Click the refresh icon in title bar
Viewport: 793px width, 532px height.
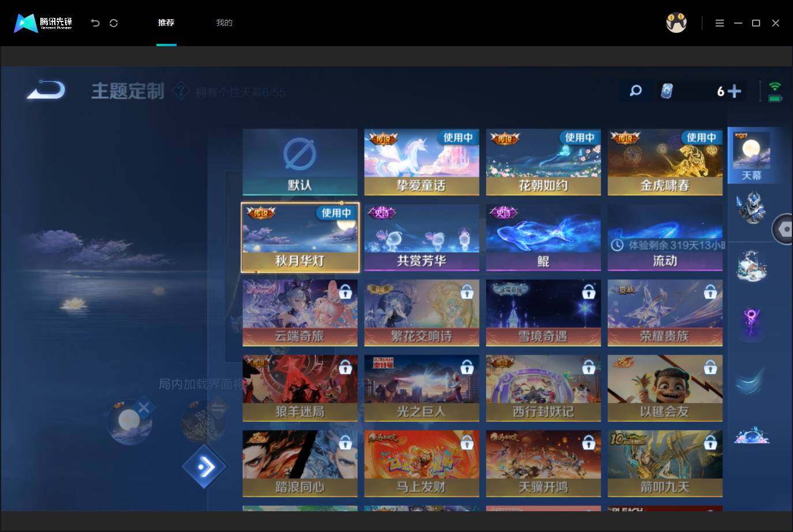pos(114,23)
